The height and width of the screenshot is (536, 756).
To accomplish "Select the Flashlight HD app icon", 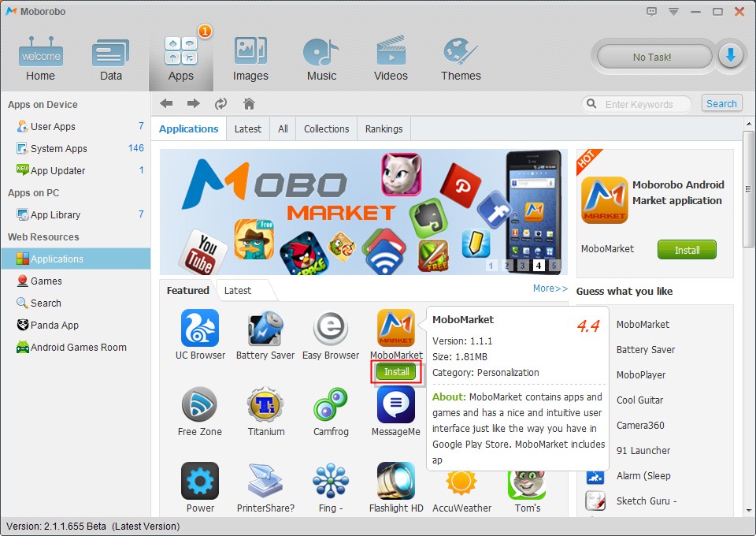I will 396,481.
